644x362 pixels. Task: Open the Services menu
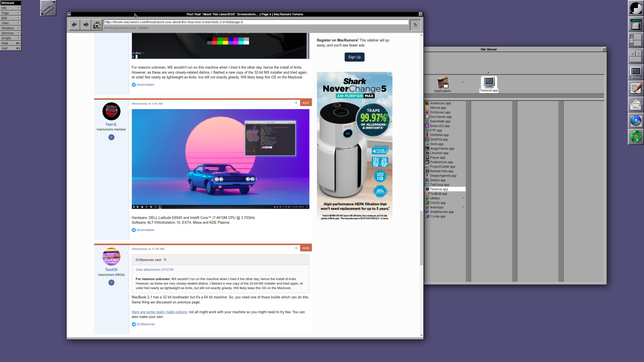(x=10, y=33)
